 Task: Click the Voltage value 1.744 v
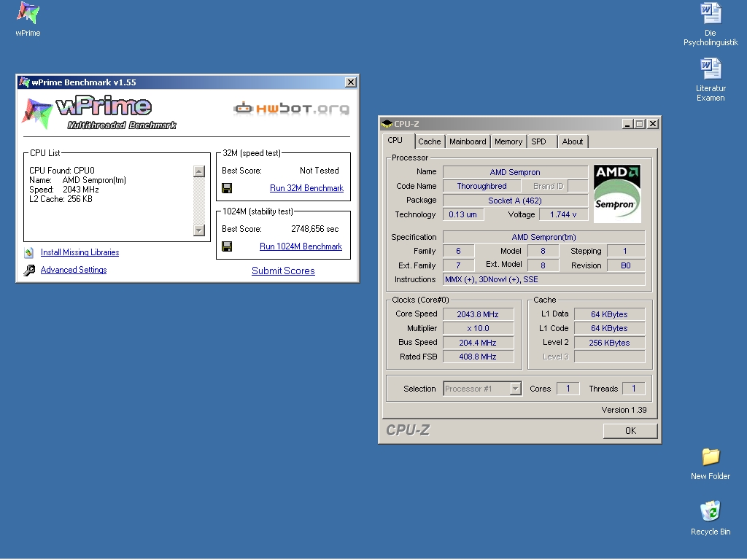pyautogui.click(x=563, y=214)
